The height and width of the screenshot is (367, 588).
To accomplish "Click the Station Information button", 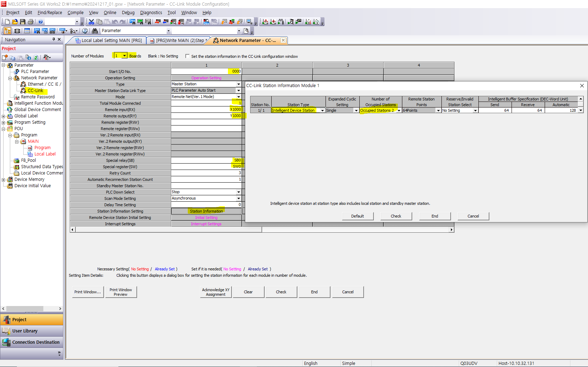I will click(206, 211).
